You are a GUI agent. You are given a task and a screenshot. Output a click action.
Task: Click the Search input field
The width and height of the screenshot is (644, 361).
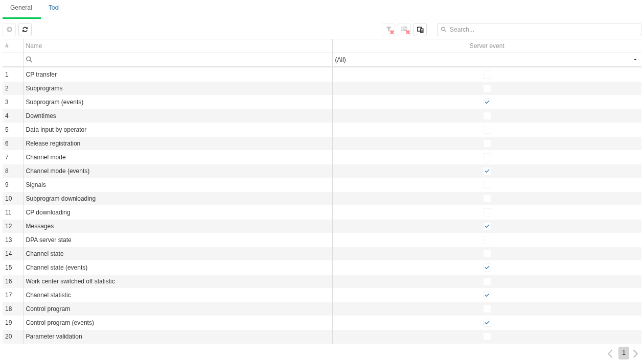pos(539,30)
